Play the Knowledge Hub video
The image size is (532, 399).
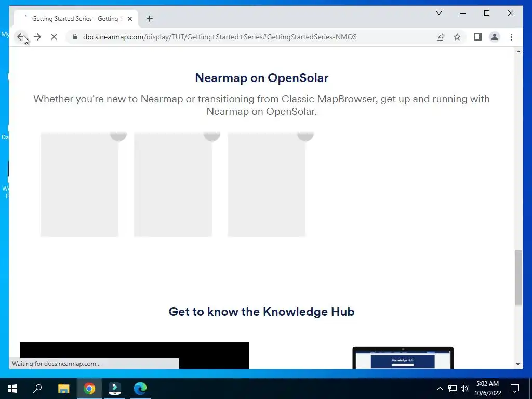(135, 355)
